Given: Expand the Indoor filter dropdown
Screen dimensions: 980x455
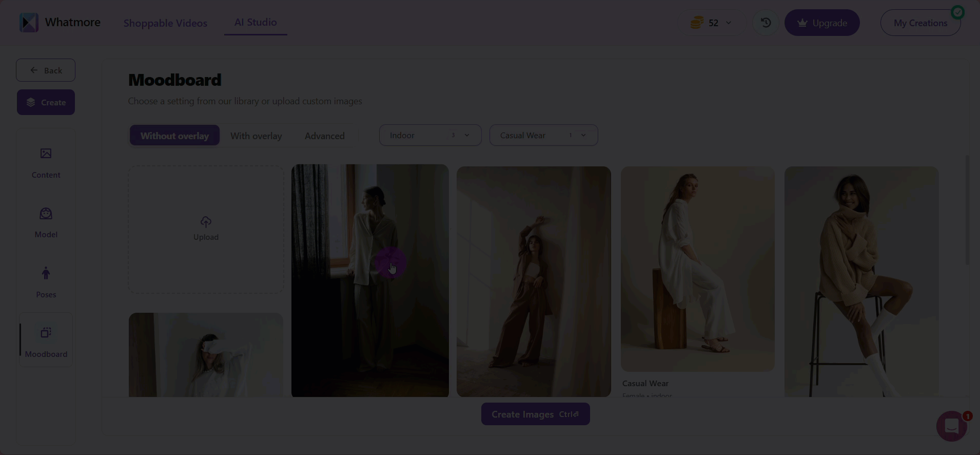Looking at the screenshot, I should coord(430,135).
